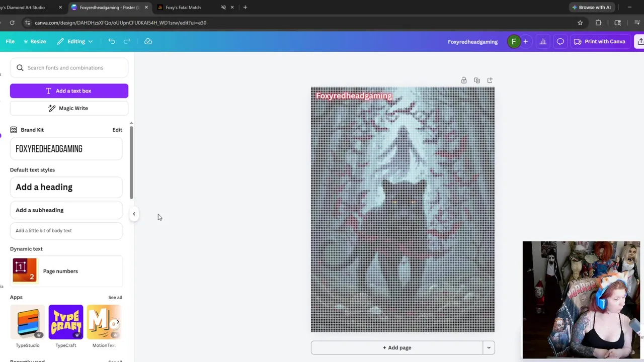Duplicate the page with the copy icon
Screen dimensions: 644x362
point(477,80)
